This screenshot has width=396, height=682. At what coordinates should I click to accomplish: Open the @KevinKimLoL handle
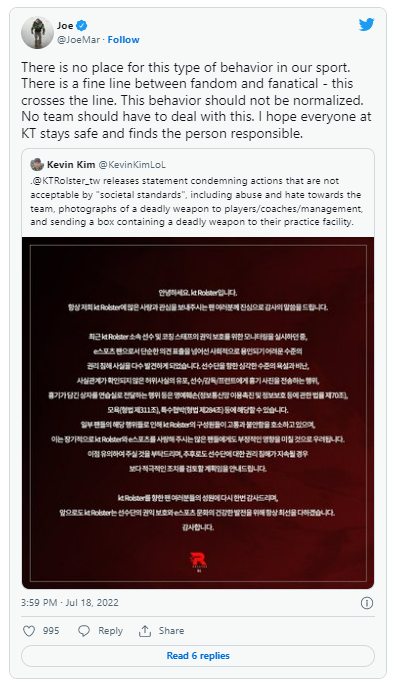(x=132, y=165)
